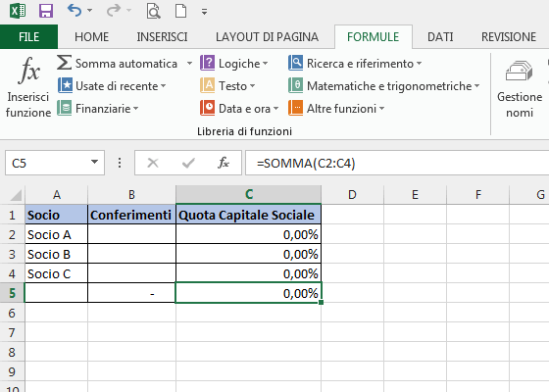The width and height of the screenshot is (549, 392).
Task: Click the Undo arrow icon
Action: point(75,11)
